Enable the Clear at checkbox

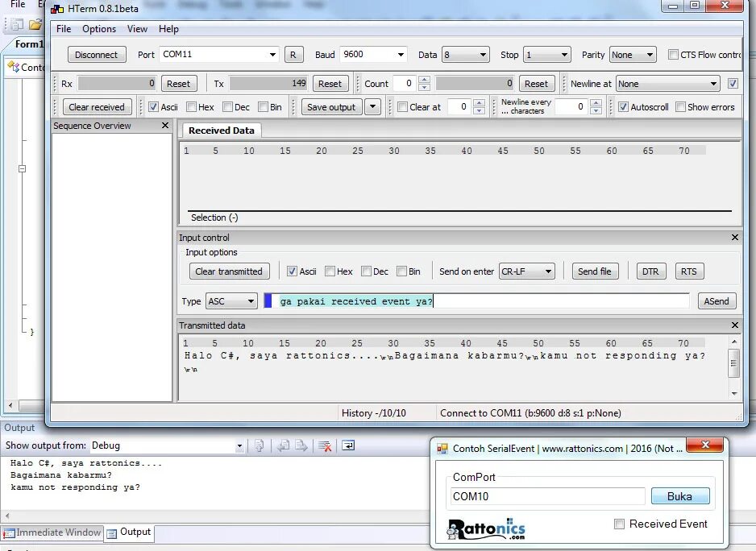click(402, 107)
